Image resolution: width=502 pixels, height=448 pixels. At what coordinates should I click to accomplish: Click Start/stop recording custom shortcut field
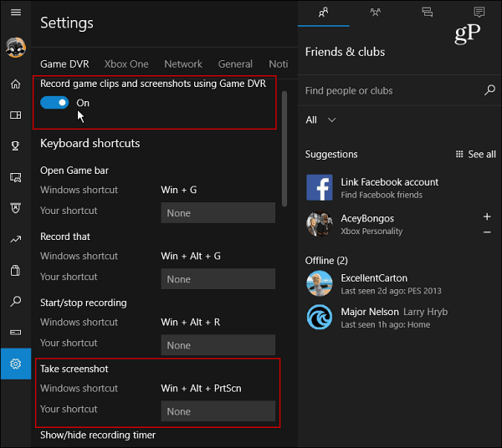pos(218,345)
